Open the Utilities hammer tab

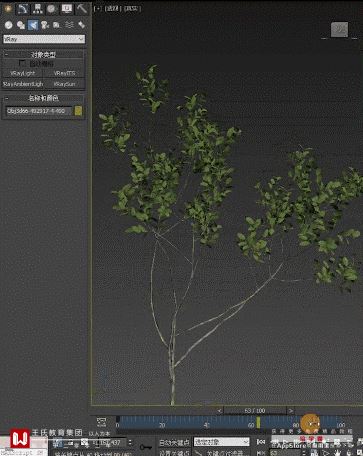coord(81,9)
